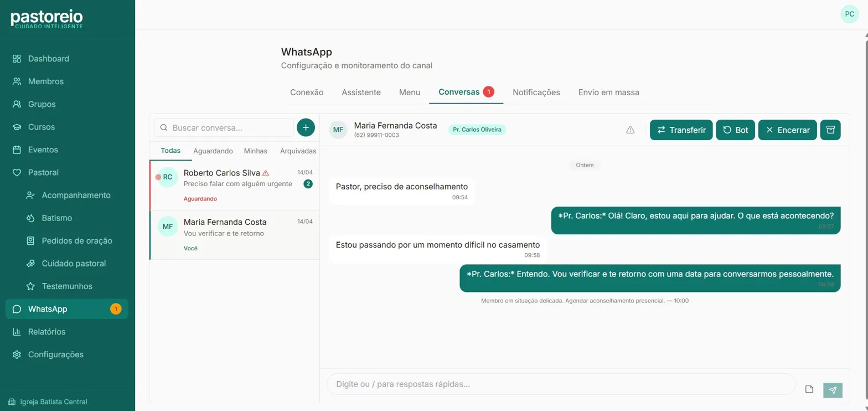Viewport: 868px width, 411px height.
Task: Start a new conversation with plus button
Action: click(306, 127)
